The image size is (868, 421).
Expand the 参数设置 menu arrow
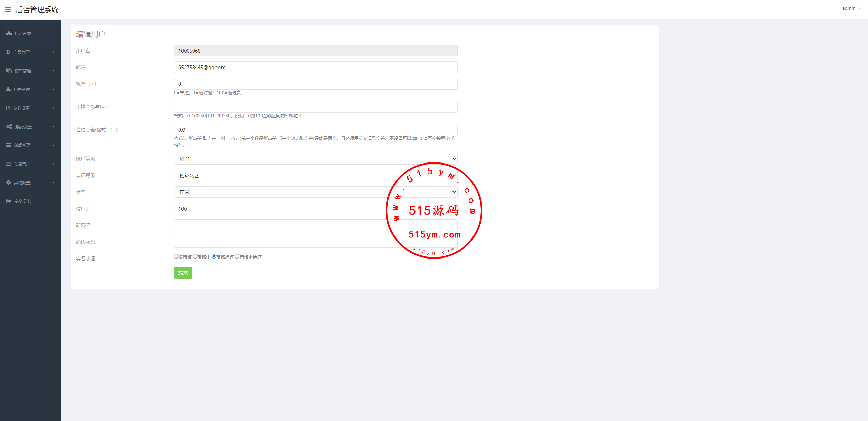tap(53, 108)
